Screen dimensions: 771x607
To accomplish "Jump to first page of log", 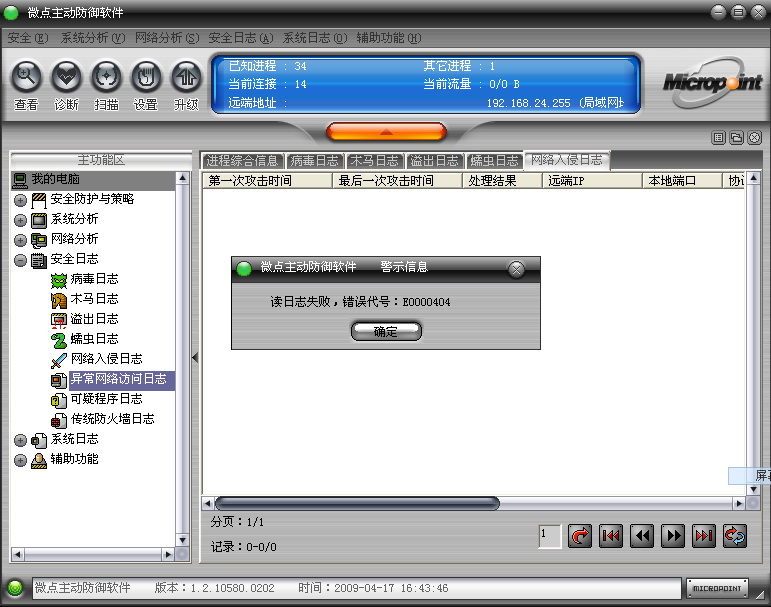I will (x=611, y=536).
